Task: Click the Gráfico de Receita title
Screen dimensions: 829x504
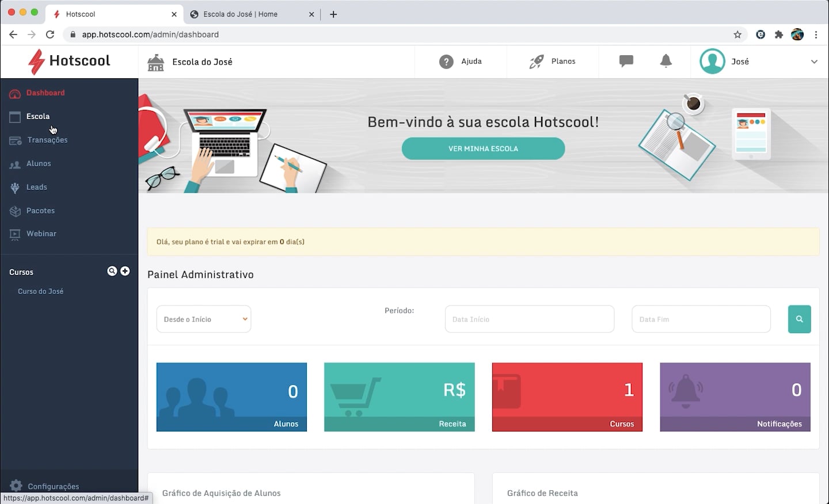Action: pos(542,493)
